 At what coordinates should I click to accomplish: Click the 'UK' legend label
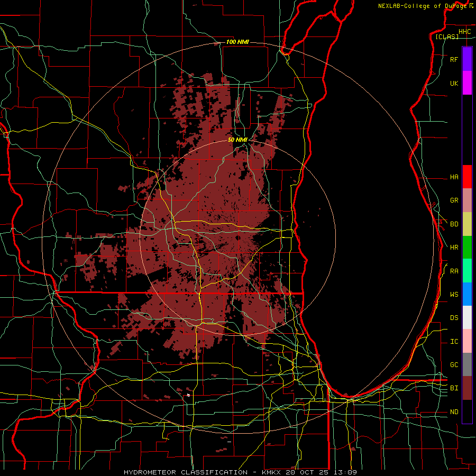[454, 83]
